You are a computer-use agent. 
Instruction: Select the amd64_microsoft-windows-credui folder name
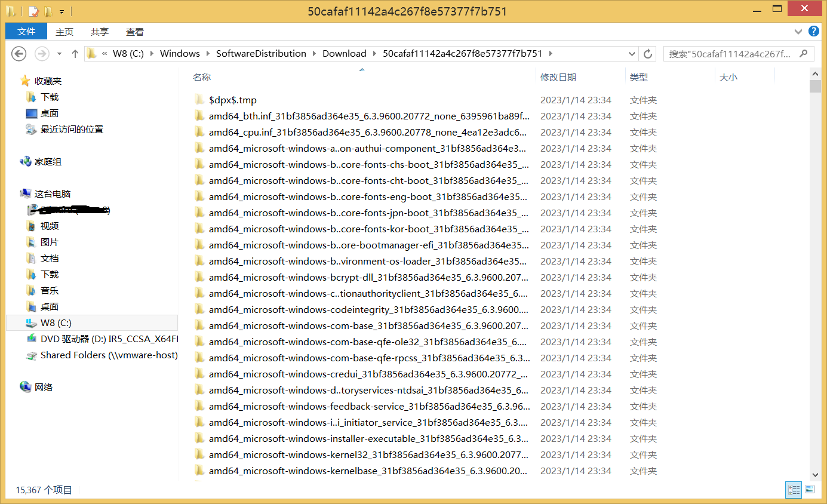368,374
